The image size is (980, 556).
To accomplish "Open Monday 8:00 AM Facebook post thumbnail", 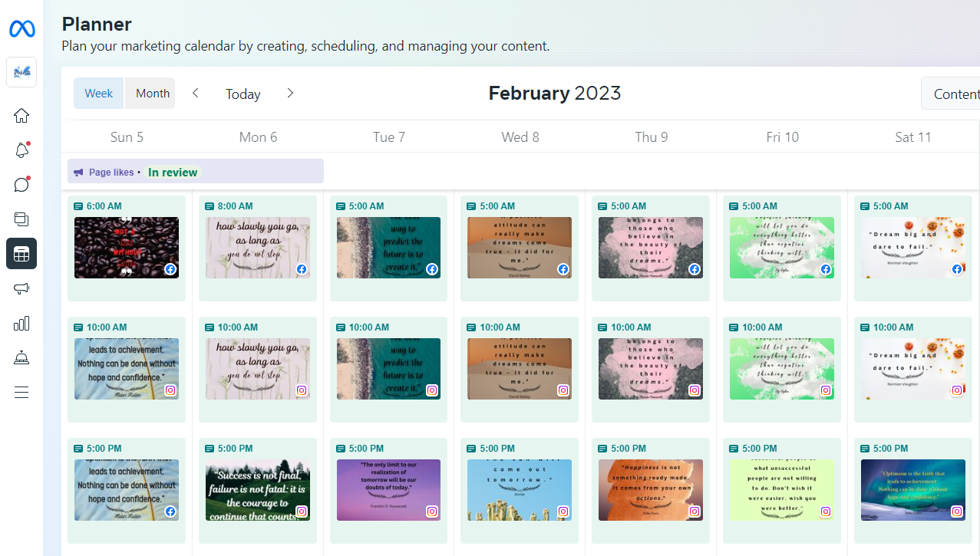I will click(258, 248).
